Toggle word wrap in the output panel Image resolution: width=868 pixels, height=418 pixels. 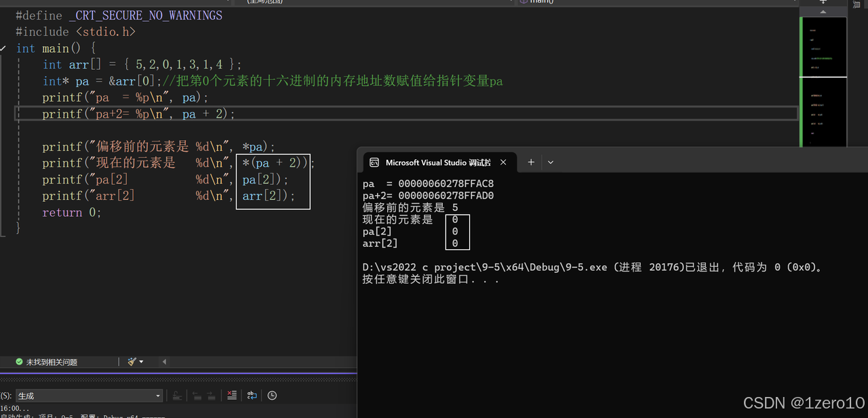coord(252,396)
